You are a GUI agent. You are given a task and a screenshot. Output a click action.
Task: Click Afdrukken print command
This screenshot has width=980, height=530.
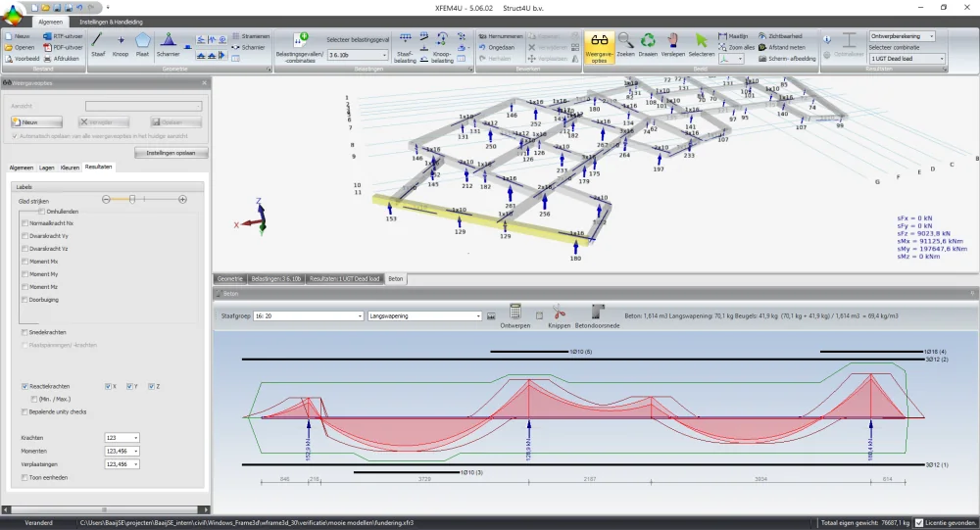click(x=61, y=59)
